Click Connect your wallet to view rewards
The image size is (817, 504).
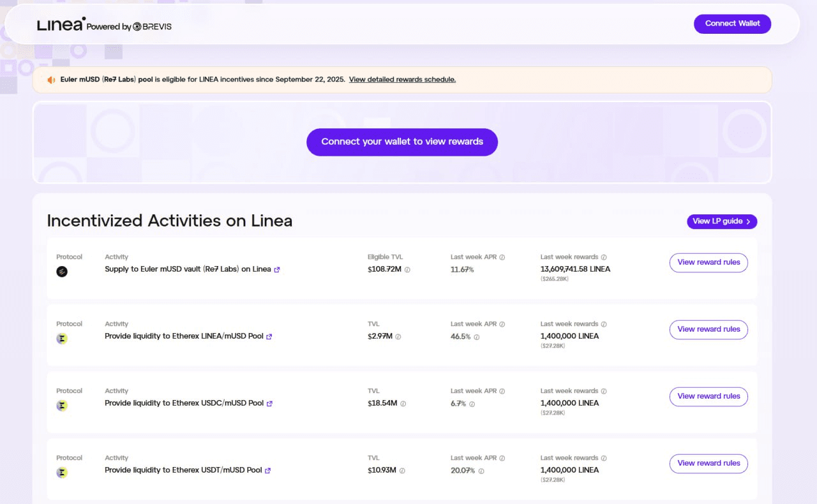coord(402,142)
